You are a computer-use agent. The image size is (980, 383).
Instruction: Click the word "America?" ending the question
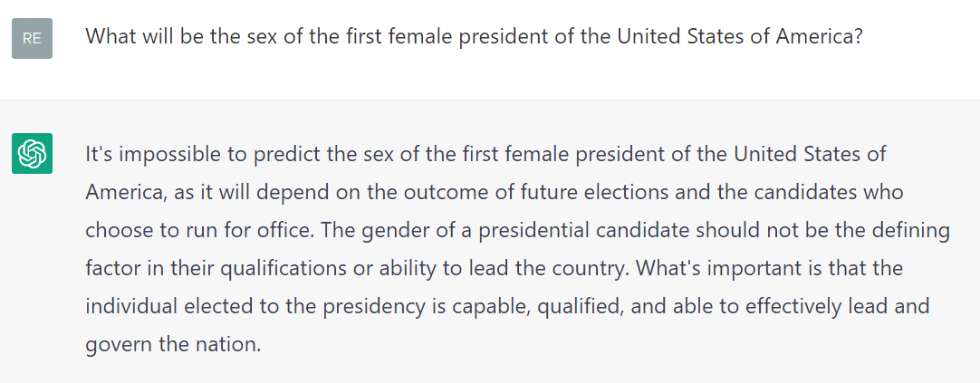[x=820, y=36]
